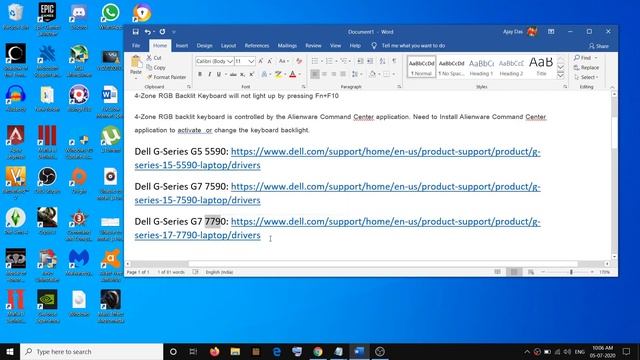Decrease font size with Shrink Font

(x=270, y=61)
